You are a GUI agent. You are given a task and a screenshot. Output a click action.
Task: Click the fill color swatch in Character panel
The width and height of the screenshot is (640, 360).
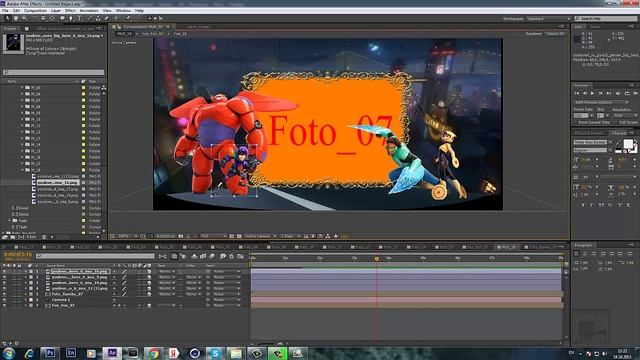(x=628, y=144)
